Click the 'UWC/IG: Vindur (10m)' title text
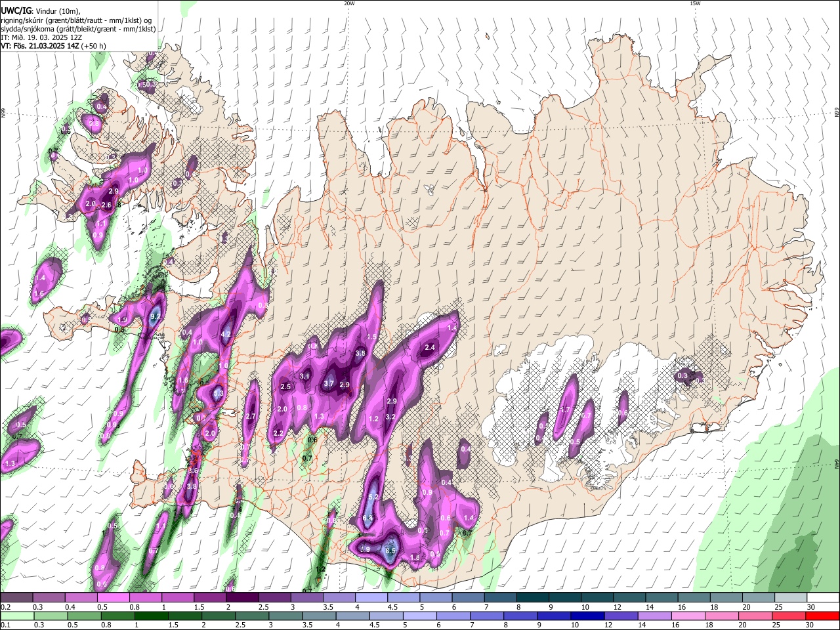840x630 pixels. coord(40,11)
